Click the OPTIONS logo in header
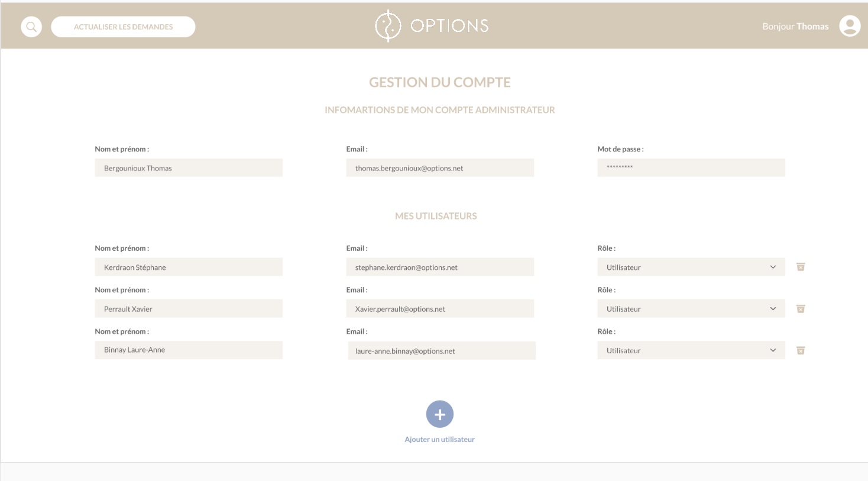The width and height of the screenshot is (868, 481). [x=432, y=26]
